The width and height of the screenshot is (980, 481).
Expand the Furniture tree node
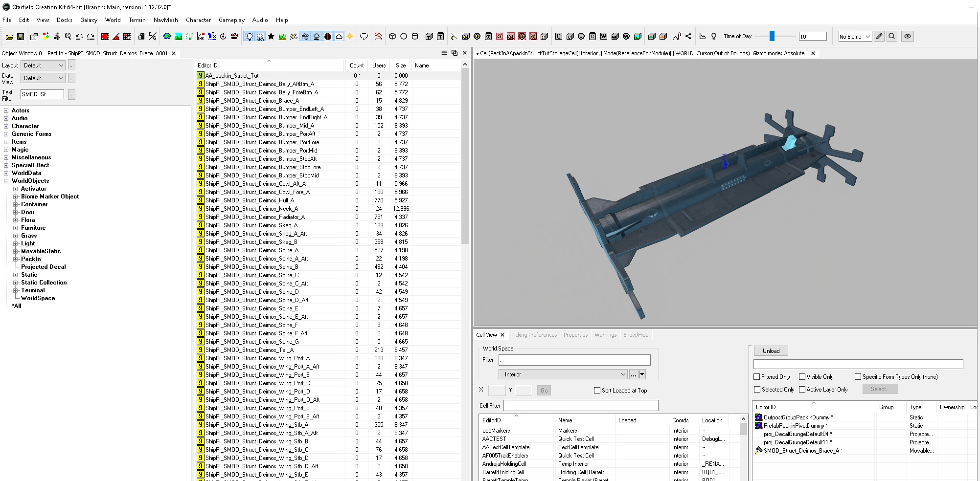click(x=16, y=228)
